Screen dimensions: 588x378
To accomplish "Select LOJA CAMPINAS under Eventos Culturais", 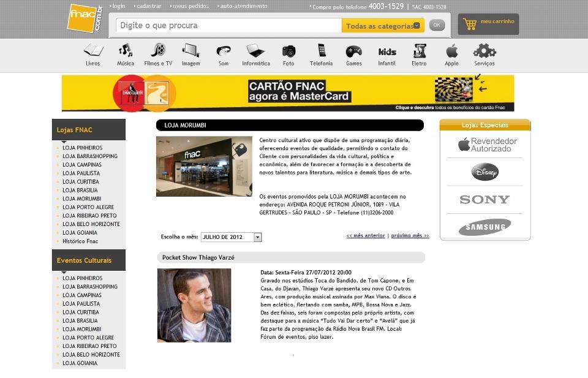I will click(x=82, y=295).
